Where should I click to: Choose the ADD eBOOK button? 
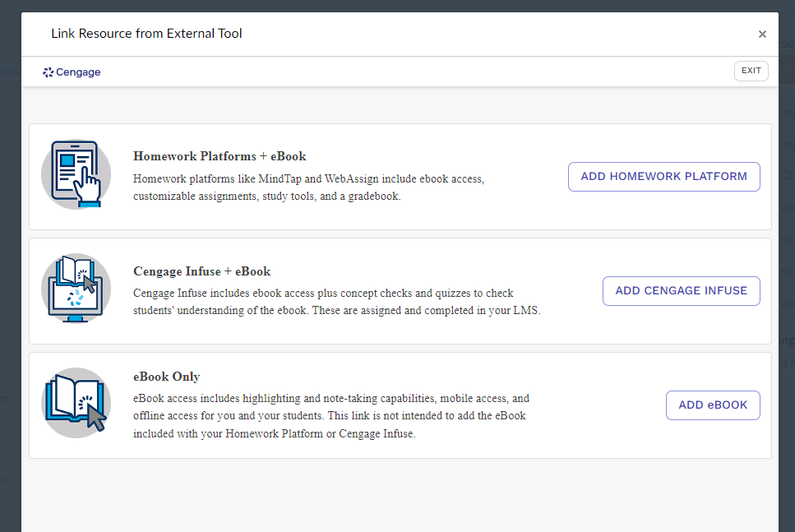click(x=712, y=405)
